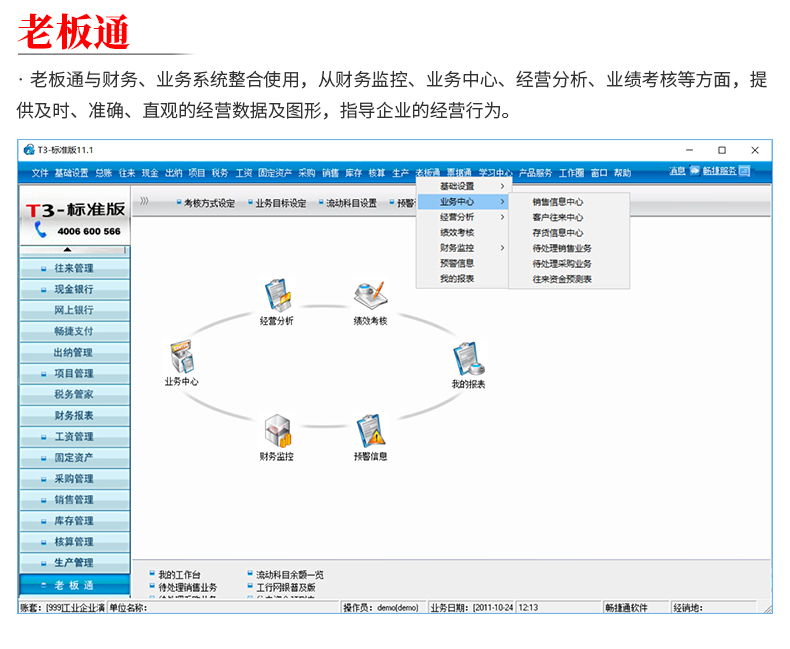790x649 pixels.
Task: Expand the 经营分析 submenu entry
Action: click(x=462, y=217)
